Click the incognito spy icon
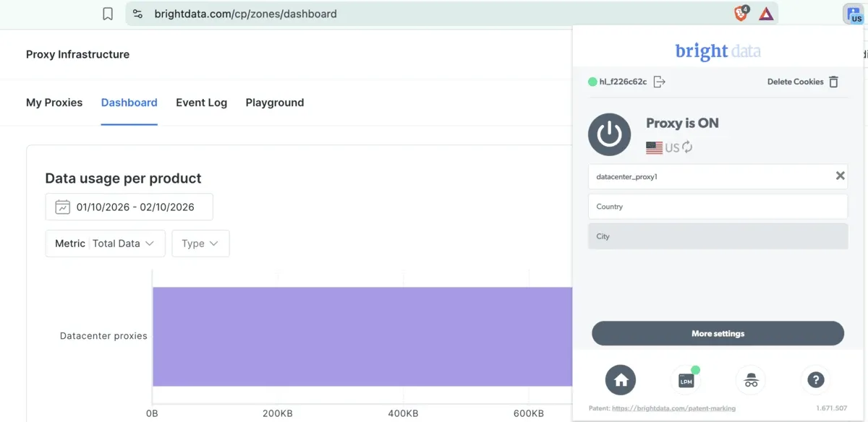This screenshot has width=868, height=422. [751, 379]
